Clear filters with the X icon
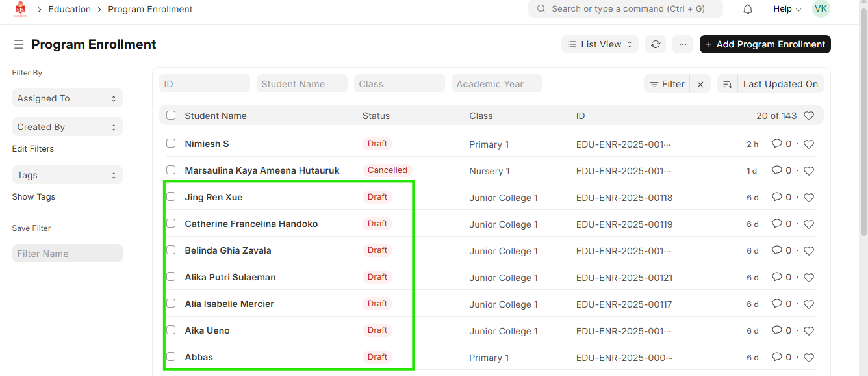The image size is (868, 376). point(700,84)
